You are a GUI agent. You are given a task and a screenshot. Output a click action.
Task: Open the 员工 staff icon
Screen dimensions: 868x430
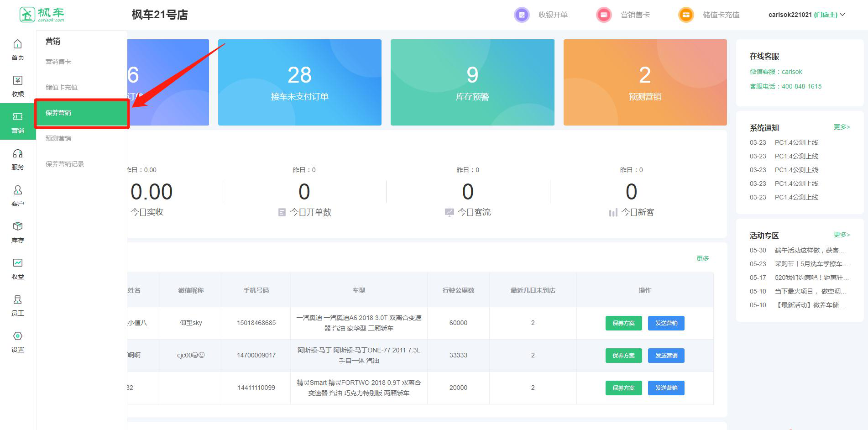[x=17, y=300]
